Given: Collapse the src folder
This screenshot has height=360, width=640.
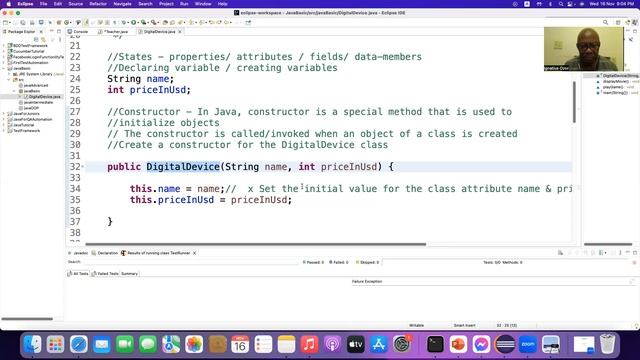Looking at the screenshot, I should click(9, 80).
